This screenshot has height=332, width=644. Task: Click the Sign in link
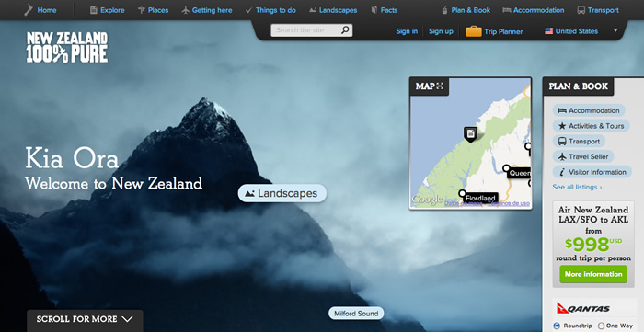[x=407, y=31]
